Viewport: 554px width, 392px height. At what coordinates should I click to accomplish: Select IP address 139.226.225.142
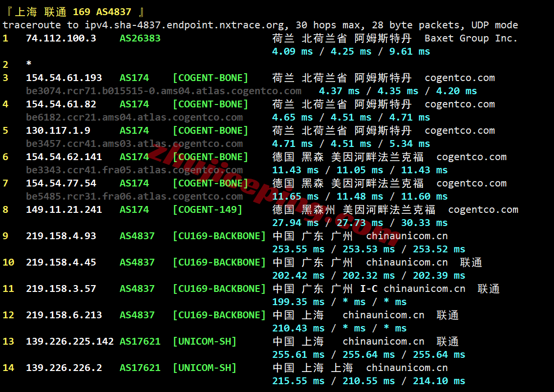(x=70, y=342)
